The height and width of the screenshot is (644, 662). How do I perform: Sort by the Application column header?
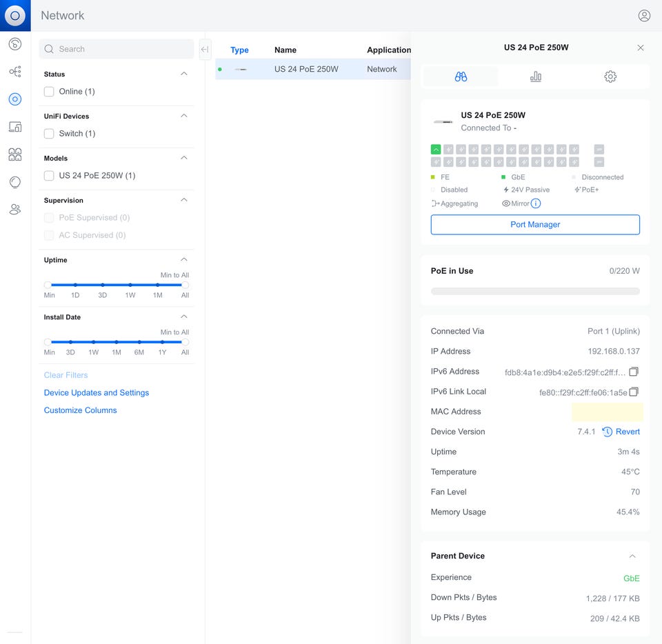389,50
